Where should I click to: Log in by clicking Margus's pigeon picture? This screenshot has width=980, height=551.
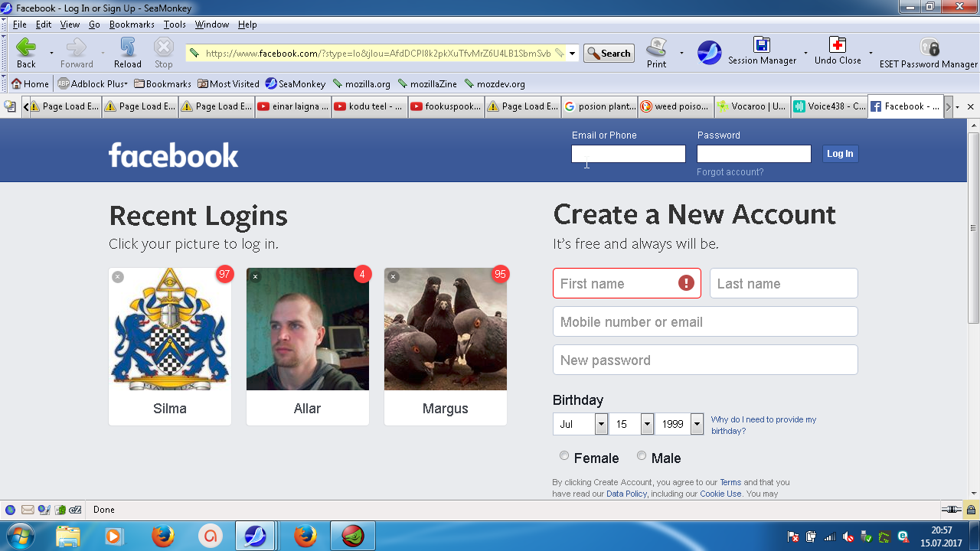pyautogui.click(x=446, y=329)
